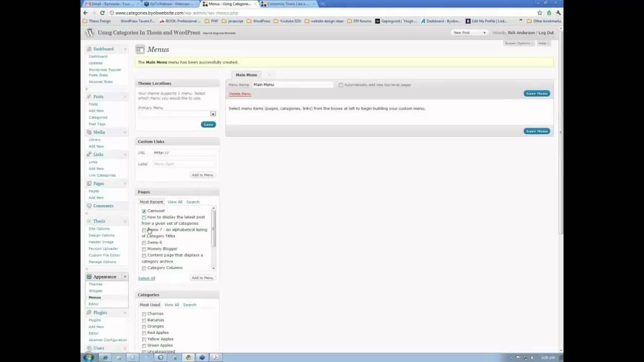Click the Dashboard house icon in the sidebar
This screenshot has height=362, width=644.
point(89,49)
